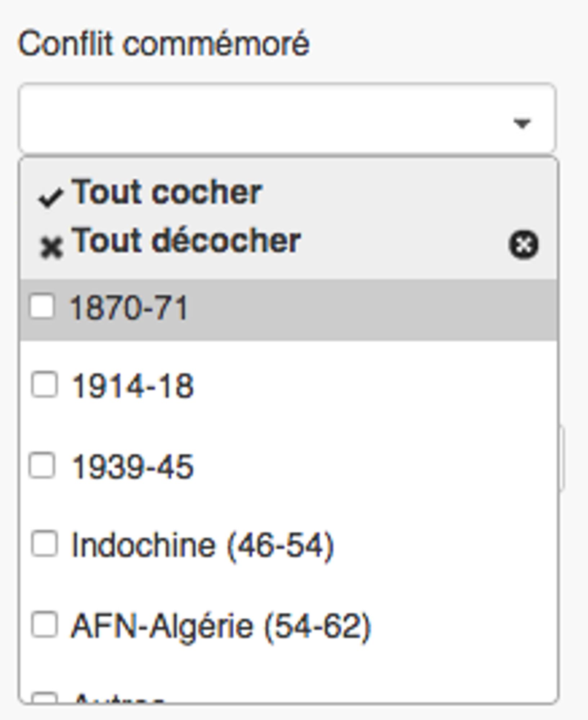Close the list with the circled X icon
The height and width of the screenshot is (720, 588).
(x=523, y=245)
